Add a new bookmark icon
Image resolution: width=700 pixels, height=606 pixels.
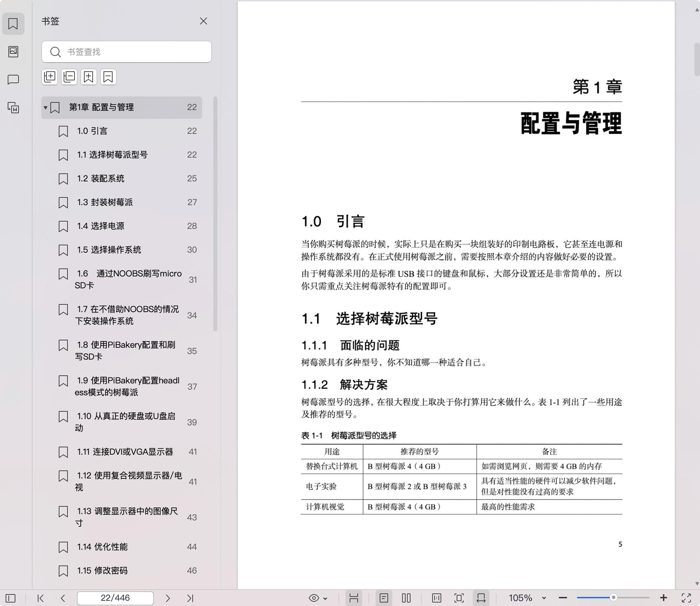point(89,77)
